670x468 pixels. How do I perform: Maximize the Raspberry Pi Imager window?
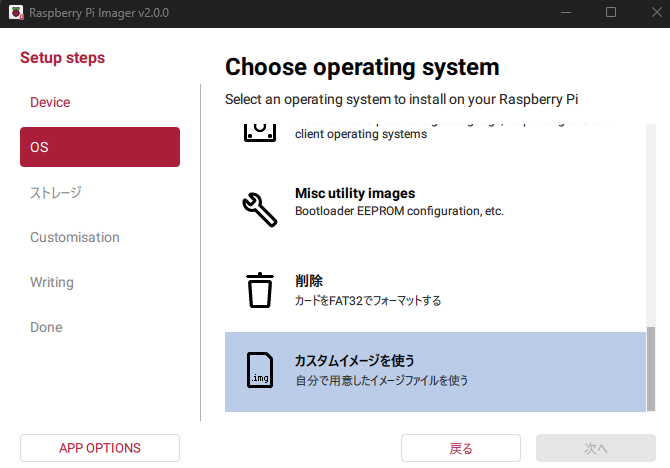click(x=611, y=14)
